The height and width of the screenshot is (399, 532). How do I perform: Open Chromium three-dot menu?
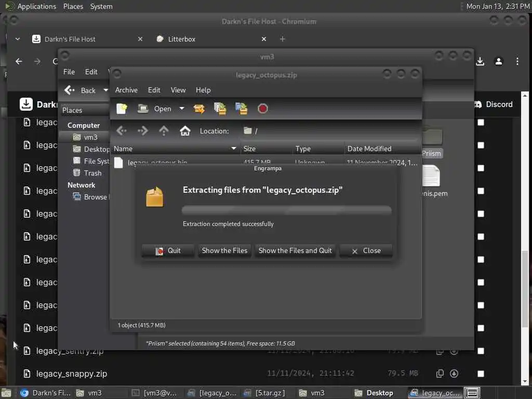pos(517,61)
